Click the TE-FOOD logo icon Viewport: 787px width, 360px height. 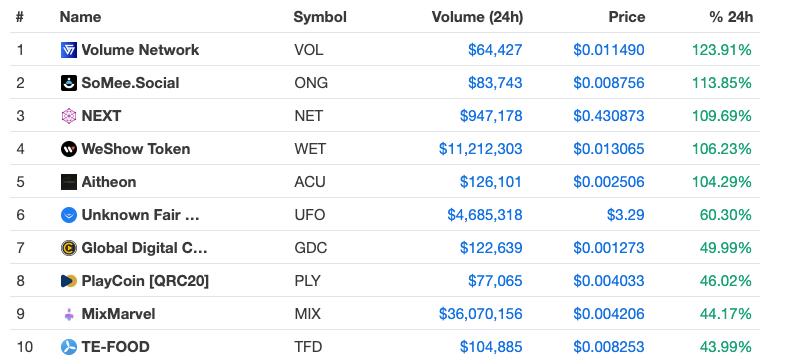[x=69, y=347]
